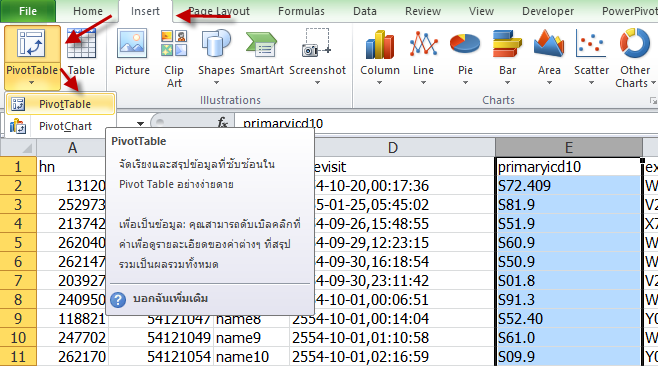
Task: Expand the Area chart dropdown arrow
Action: click(x=549, y=83)
